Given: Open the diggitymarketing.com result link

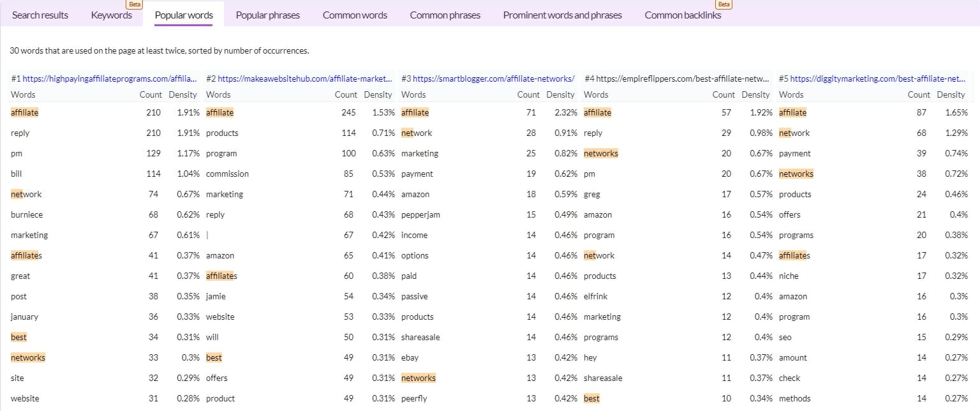Looking at the screenshot, I should [x=877, y=79].
